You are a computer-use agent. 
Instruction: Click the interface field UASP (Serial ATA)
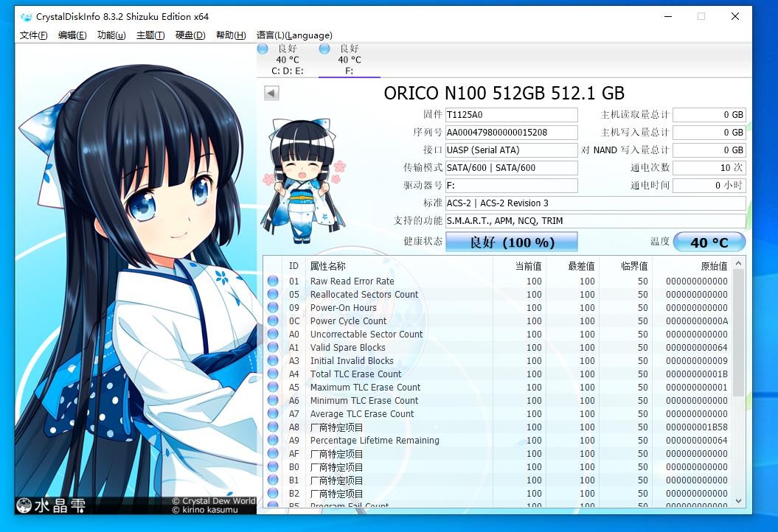point(512,150)
